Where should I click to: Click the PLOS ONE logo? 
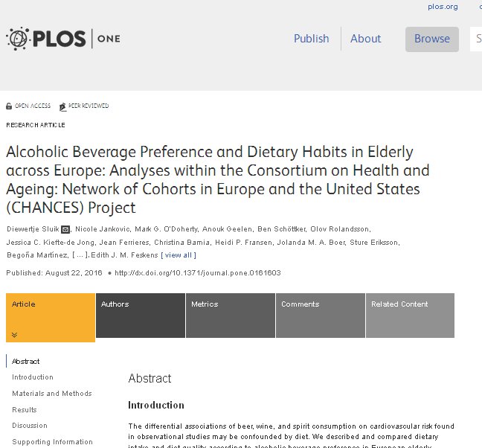tap(62, 38)
